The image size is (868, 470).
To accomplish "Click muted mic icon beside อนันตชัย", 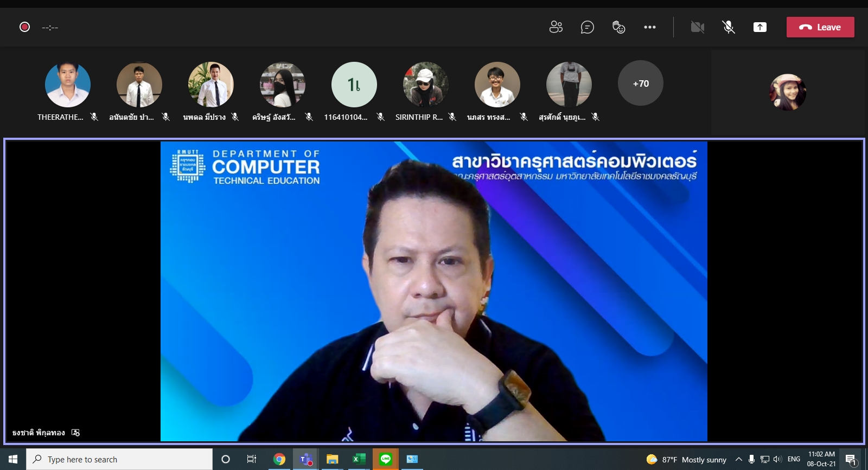I will tap(165, 117).
